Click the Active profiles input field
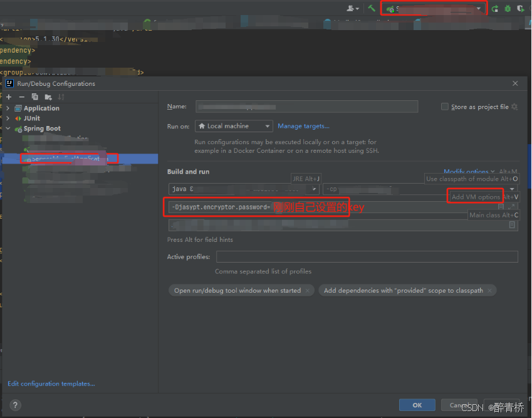Viewport: 532px width, 418px height. click(367, 257)
